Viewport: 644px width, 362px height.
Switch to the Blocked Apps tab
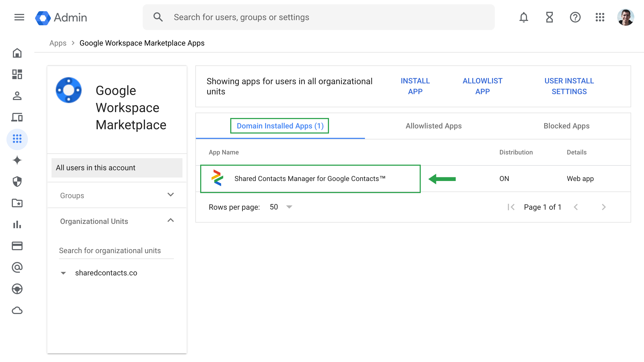(566, 126)
